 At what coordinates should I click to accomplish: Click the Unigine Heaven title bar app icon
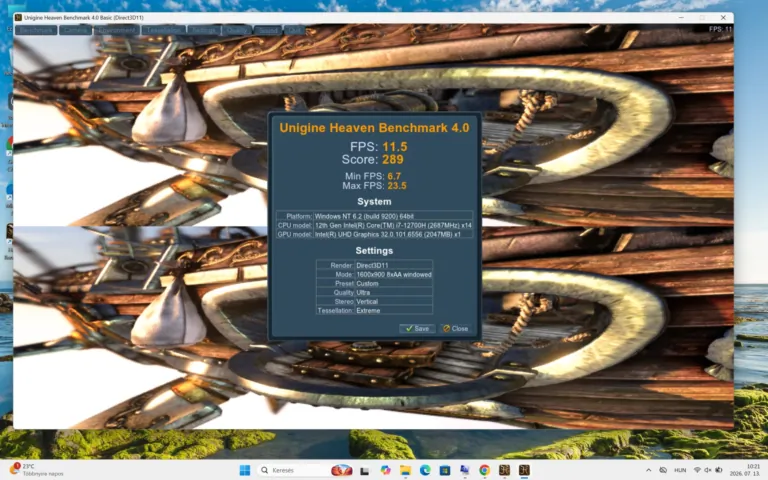[19, 18]
